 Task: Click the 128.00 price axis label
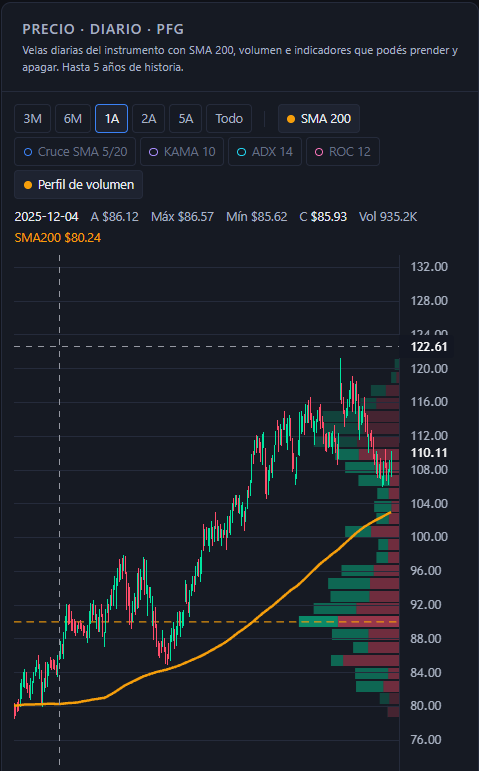pyautogui.click(x=429, y=300)
